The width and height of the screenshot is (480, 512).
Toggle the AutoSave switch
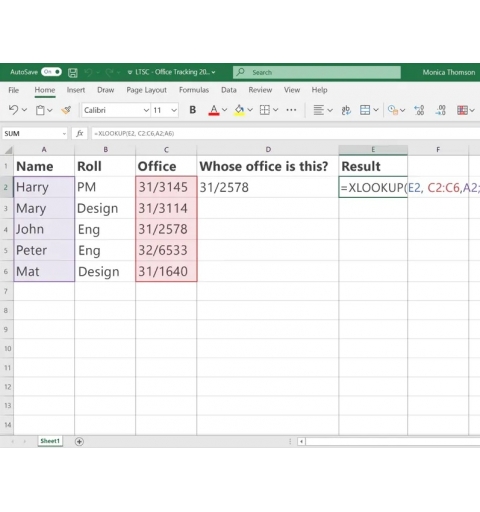[x=51, y=72]
